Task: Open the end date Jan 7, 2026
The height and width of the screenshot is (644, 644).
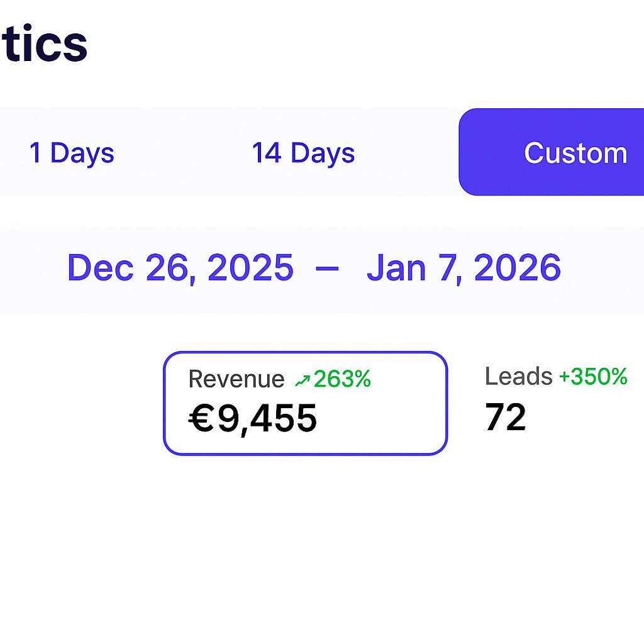Action: click(x=464, y=268)
